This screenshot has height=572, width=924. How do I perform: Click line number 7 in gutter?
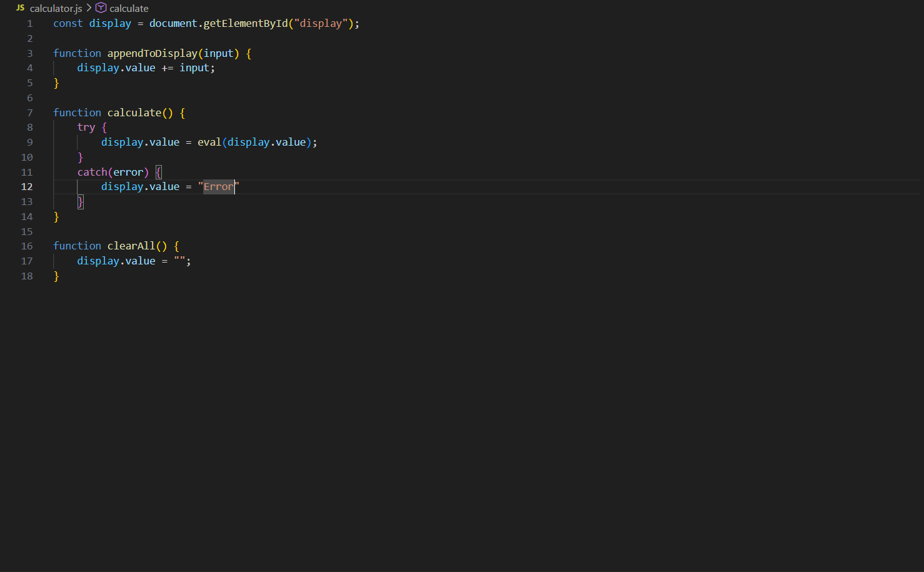coord(29,113)
